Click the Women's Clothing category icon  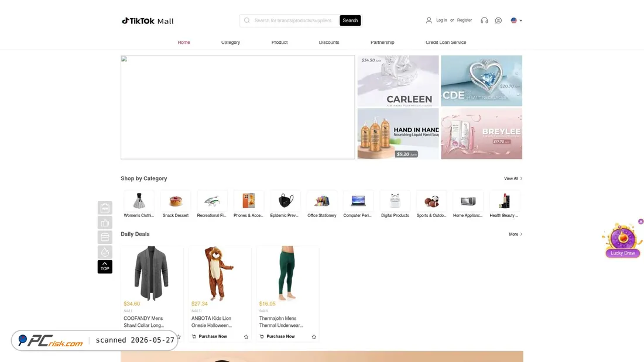click(x=139, y=201)
